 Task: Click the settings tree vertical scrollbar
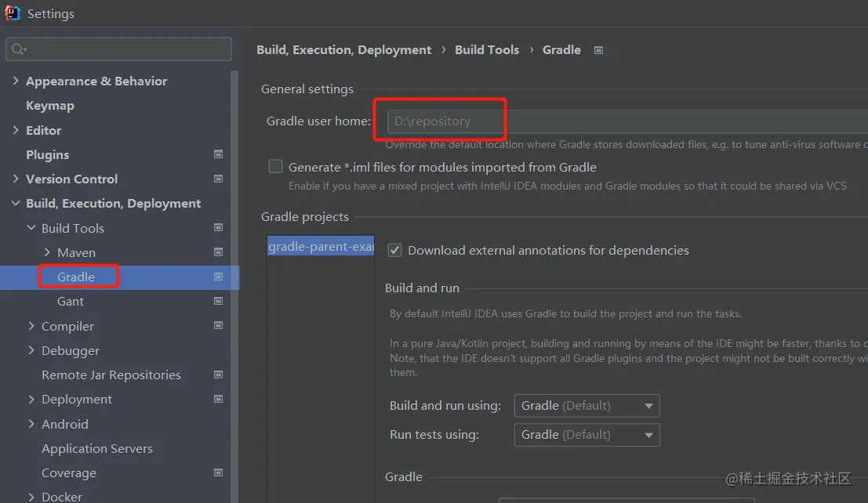coord(234,287)
